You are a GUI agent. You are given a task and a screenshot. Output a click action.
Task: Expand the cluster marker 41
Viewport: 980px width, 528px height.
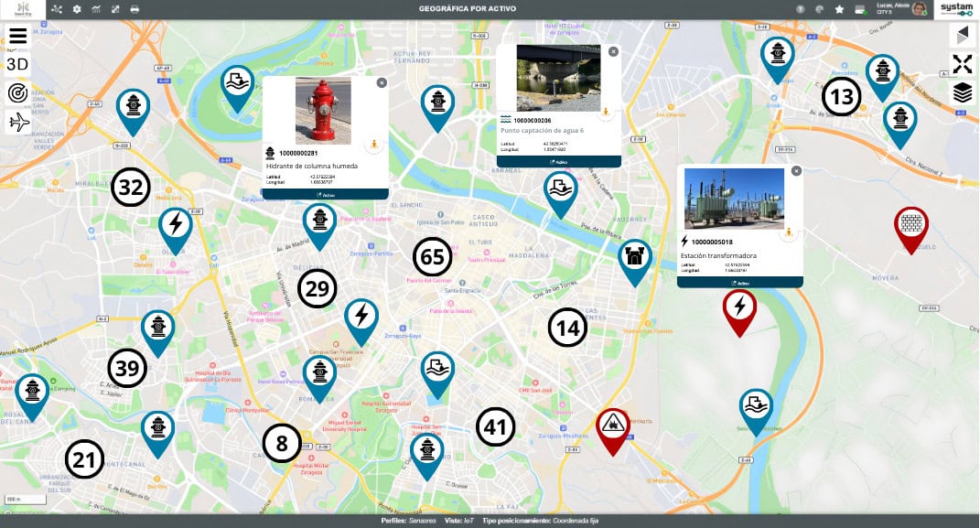pyautogui.click(x=496, y=427)
